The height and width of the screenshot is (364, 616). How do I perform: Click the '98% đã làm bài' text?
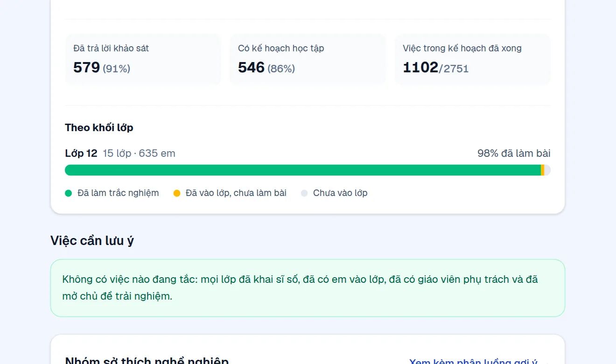[514, 154]
